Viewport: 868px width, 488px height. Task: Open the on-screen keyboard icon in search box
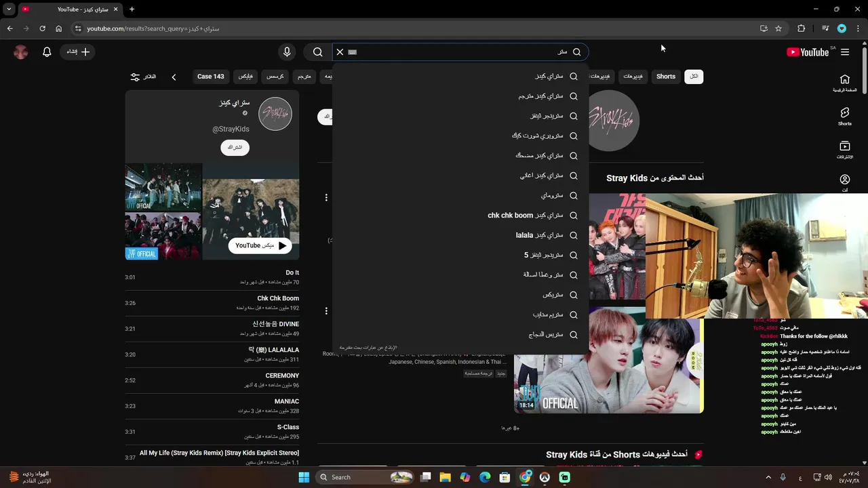(x=352, y=52)
